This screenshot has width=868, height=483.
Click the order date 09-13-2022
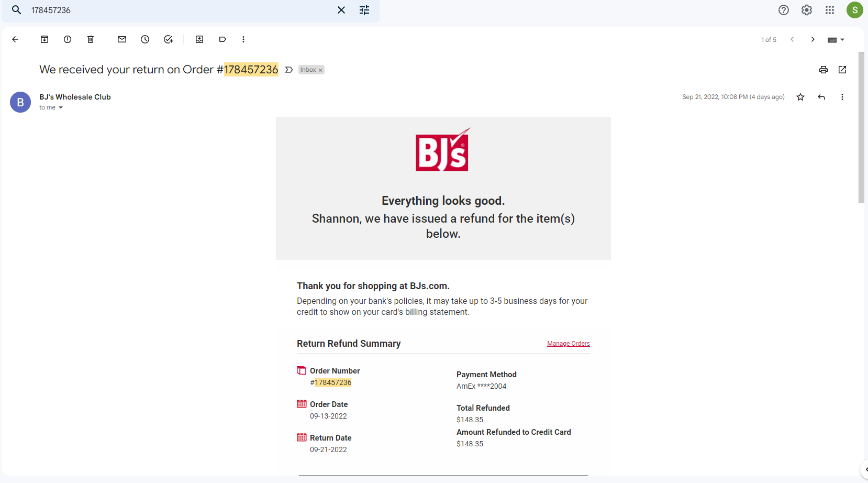pyautogui.click(x=328, y=416)
